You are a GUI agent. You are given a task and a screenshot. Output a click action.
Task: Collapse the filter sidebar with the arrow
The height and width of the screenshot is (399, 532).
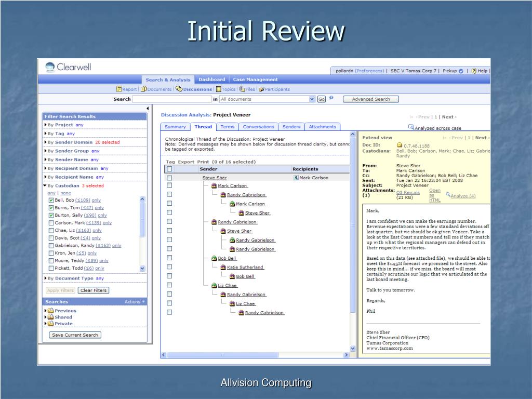[148, 108]
